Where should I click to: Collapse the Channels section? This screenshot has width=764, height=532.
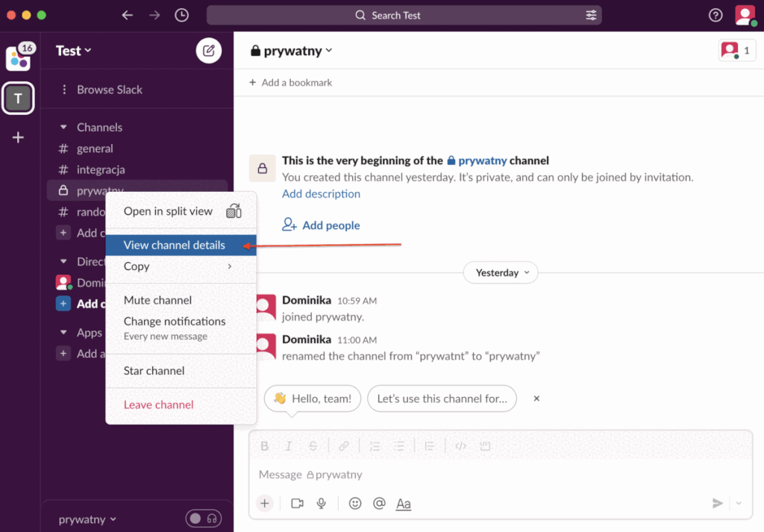63,128
